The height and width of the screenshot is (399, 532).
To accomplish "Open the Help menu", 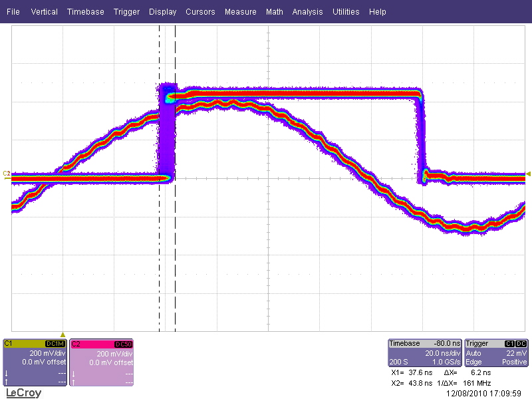I will (x=378, y=12).
